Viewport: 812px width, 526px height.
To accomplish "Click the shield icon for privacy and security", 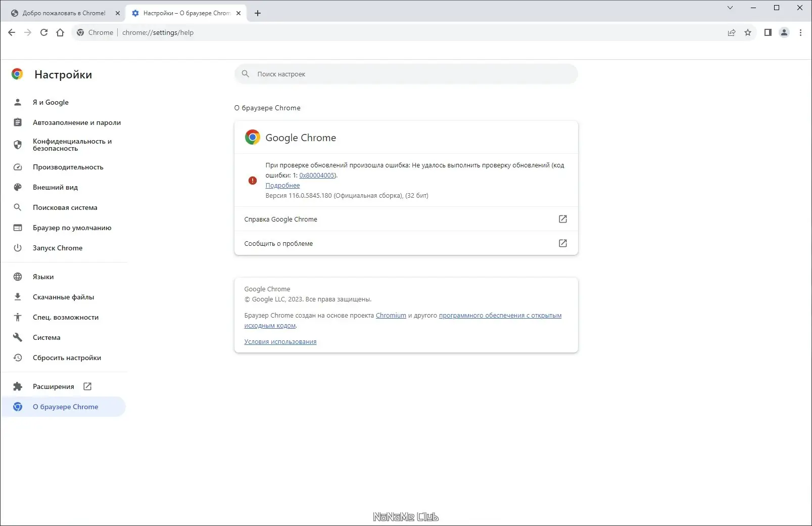I will 18,145.
